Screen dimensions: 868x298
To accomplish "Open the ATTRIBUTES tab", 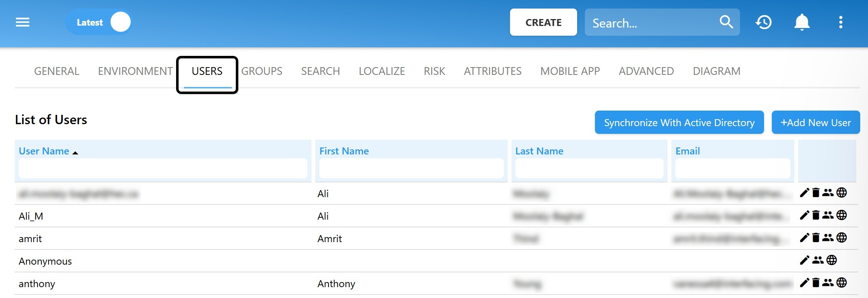I will [493, 71].
